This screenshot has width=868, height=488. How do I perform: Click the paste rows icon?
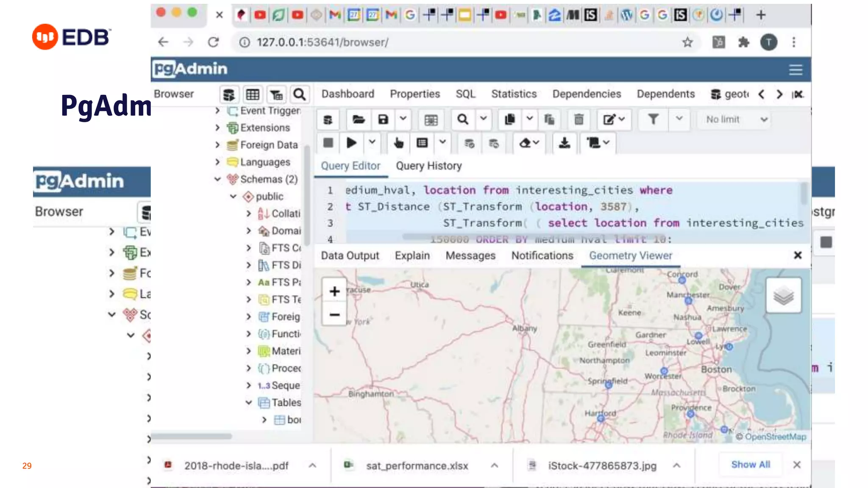(x=549, y=120)
